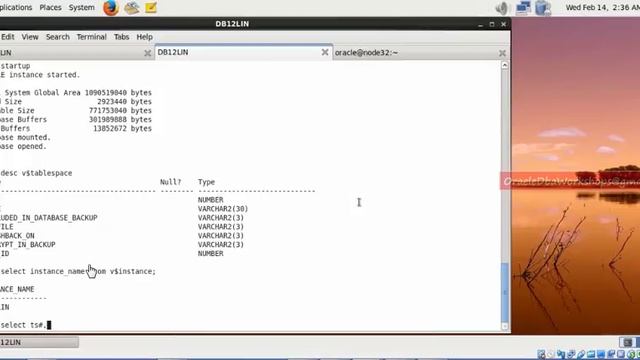Open the terminal Search menu
This screenshot has height=360, width=640.
tap(58, 37)
